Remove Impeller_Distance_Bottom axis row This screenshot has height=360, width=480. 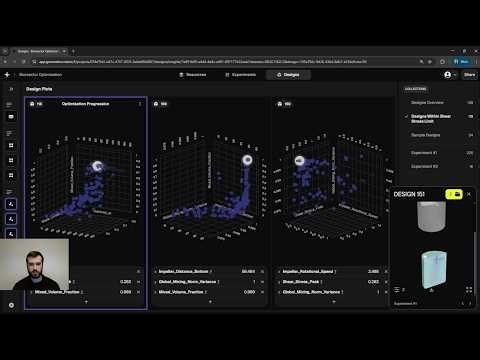click(262, 272)
